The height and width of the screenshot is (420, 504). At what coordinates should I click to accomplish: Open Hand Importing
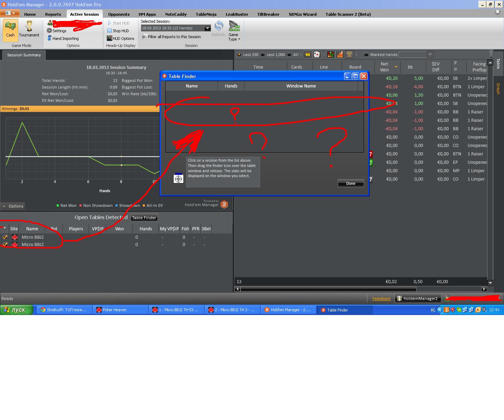63,38
